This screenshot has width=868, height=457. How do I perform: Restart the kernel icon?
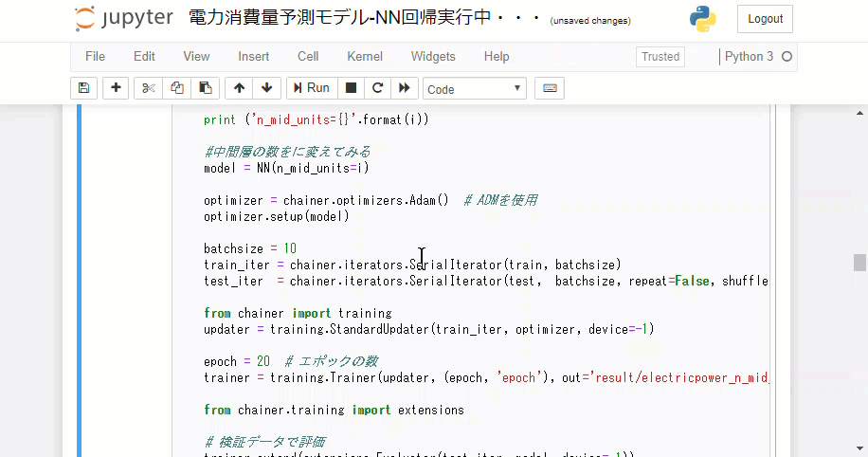coord(377,88)
